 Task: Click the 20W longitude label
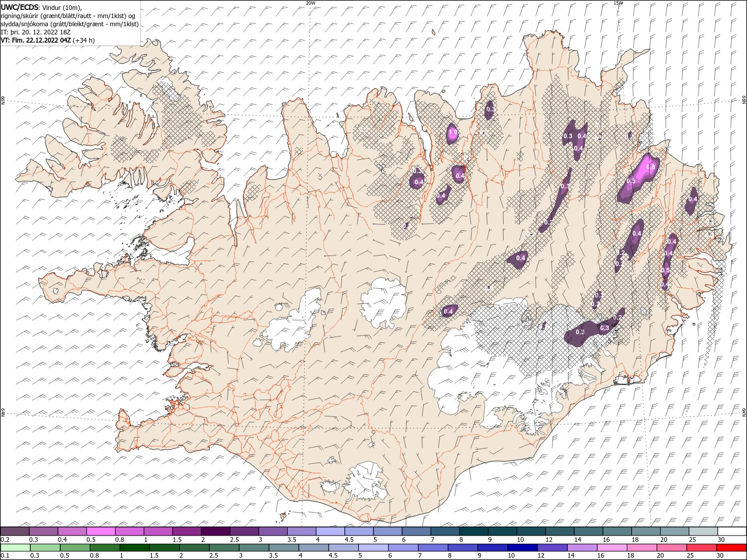coord(310,3)
